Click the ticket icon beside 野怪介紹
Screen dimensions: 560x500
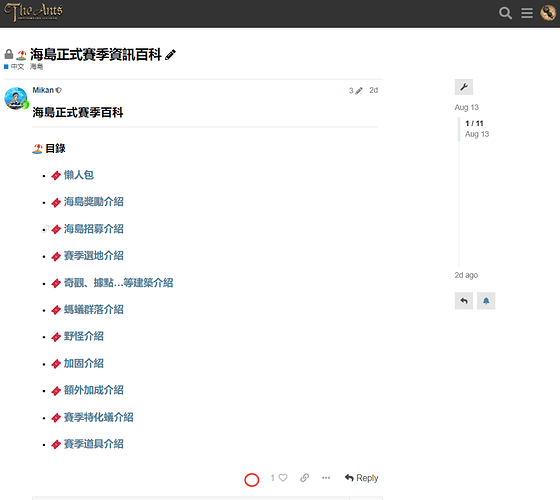(56, 337)
